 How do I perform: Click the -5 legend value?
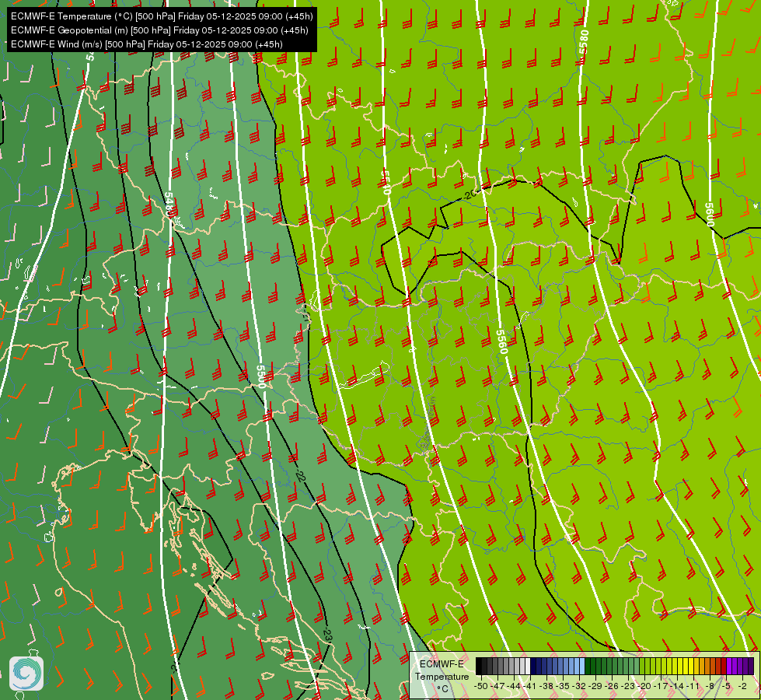(x=726, y=686)
